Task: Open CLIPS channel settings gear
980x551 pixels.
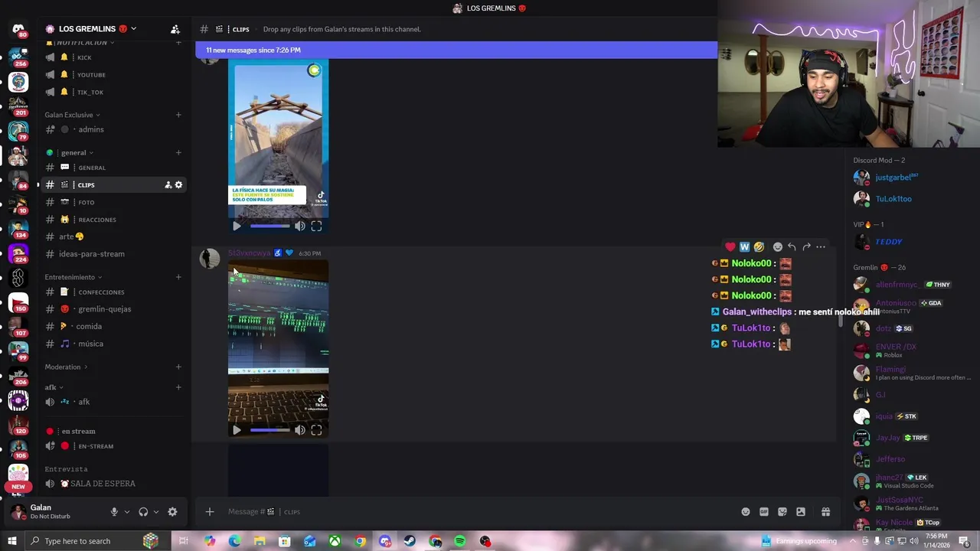Action: tap(178, 184)
